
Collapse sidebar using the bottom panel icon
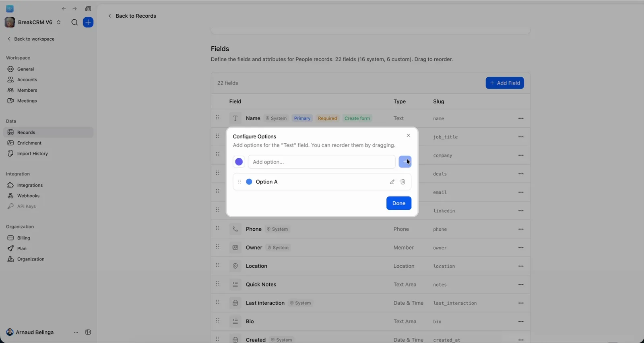(x=88, y=333)
